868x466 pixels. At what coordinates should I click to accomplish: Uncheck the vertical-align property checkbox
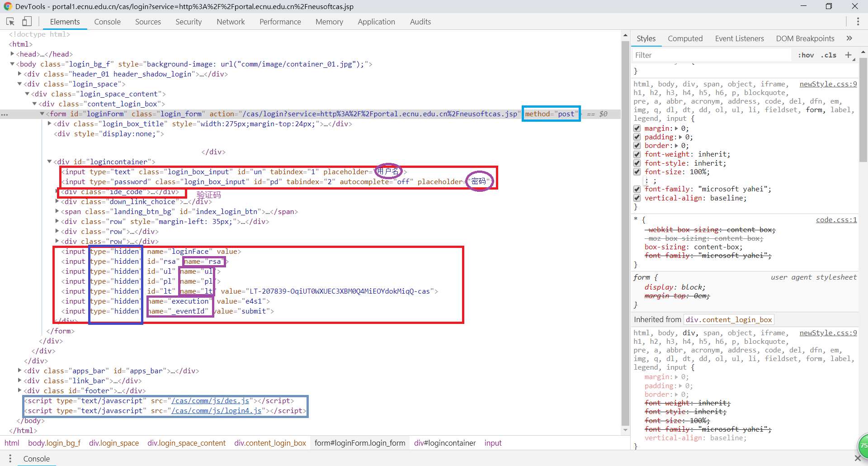coord(637,198)
